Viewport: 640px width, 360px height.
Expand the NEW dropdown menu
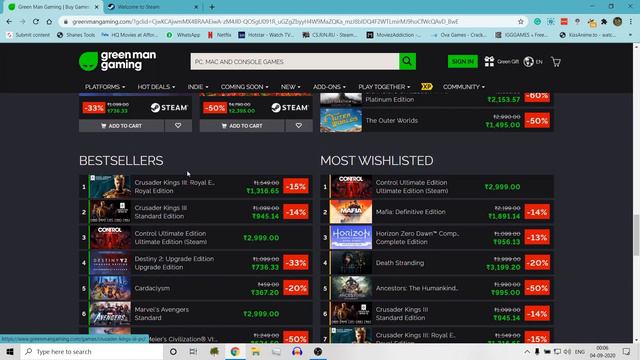pos(291,87)
